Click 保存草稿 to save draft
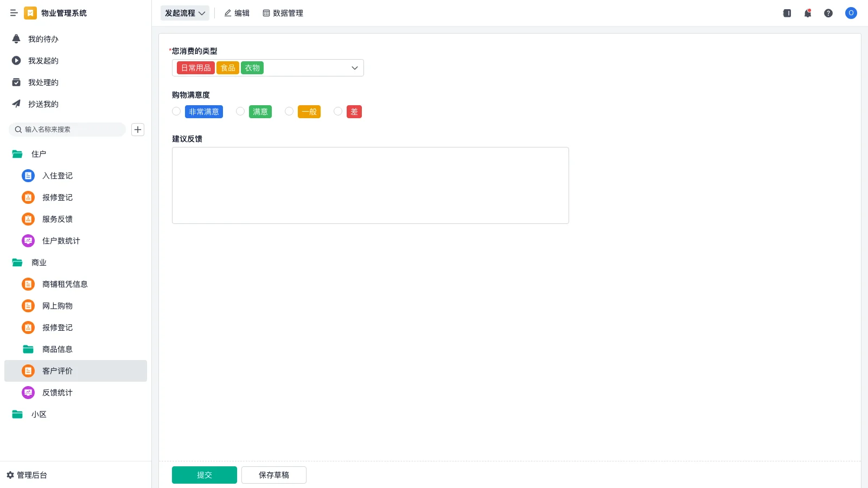The image size is (868, 488). (273, 474)
